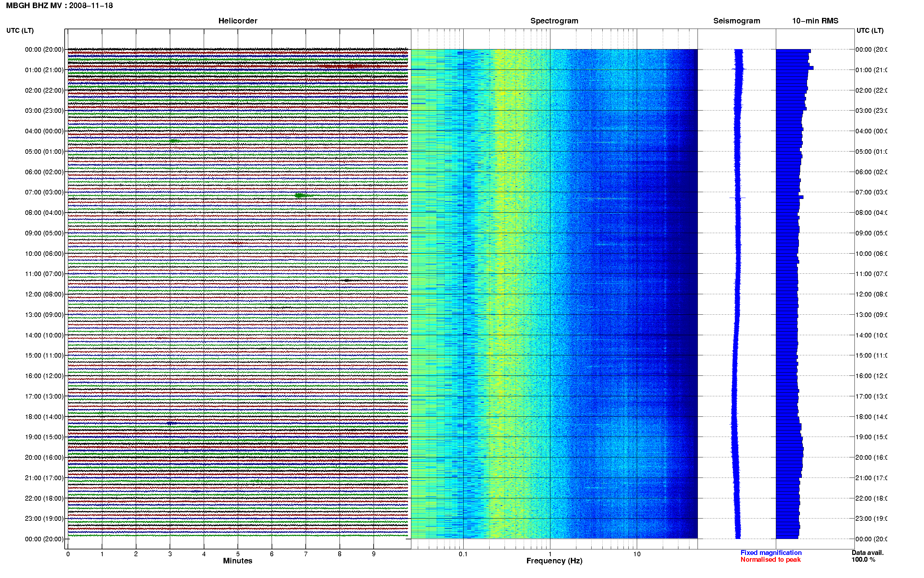Click the left '12:00 (08:00)' time label
The width and height of the screenshot is (924, 578).
(44, 294)
